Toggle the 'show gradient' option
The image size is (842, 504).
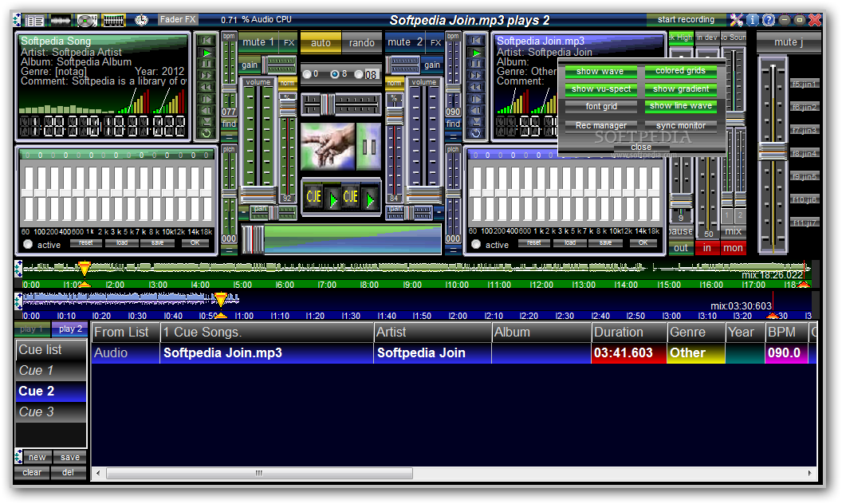pyautogui.click(x=680, y=89)
